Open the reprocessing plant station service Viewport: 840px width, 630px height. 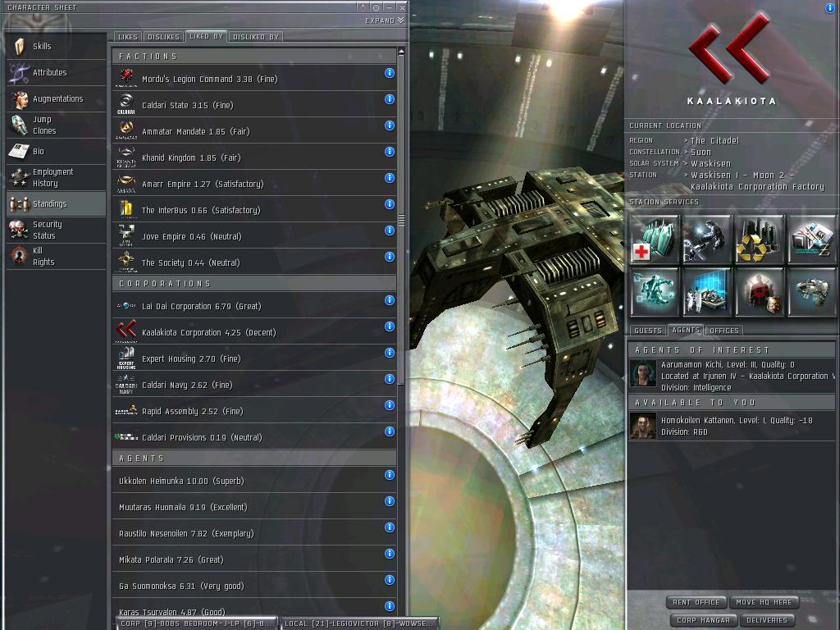[760, 239]
